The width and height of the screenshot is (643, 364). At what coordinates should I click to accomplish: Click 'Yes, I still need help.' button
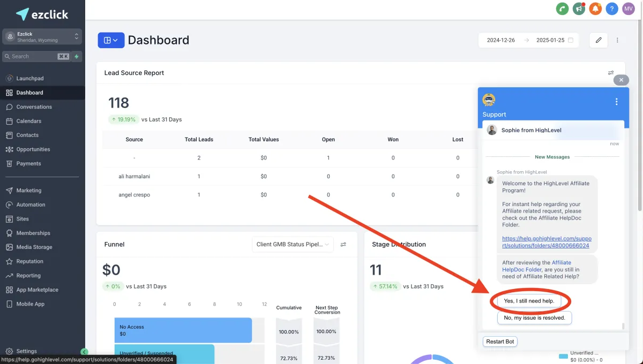[529, 301]
